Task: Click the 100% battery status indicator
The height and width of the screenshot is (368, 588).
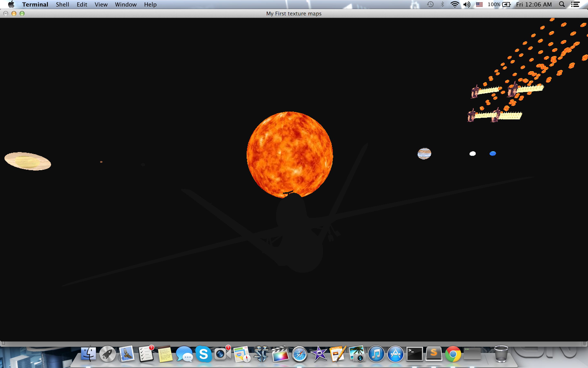Action: (499, 4)
